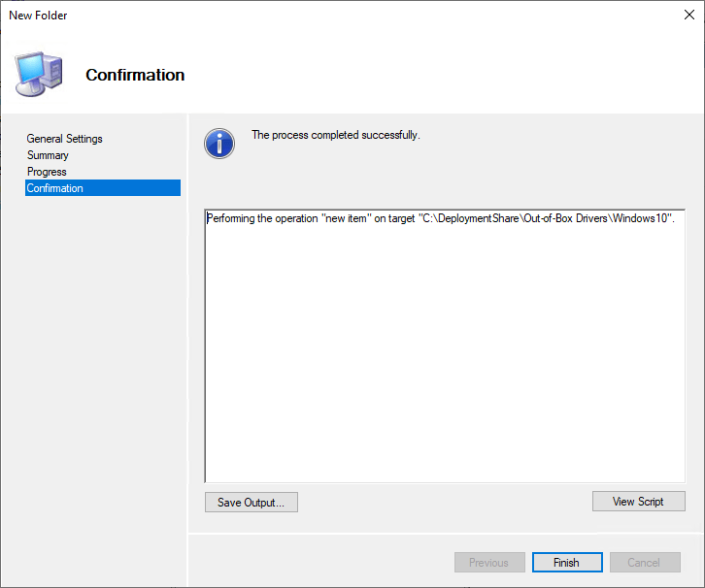
Task: Click the blank area of the output box
Action: (444, 359)
